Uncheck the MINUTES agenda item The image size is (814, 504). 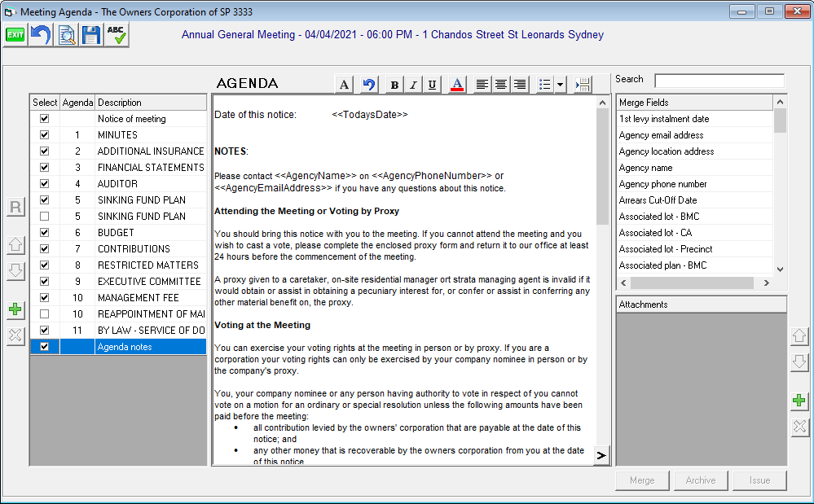click(x=45, y=135)
